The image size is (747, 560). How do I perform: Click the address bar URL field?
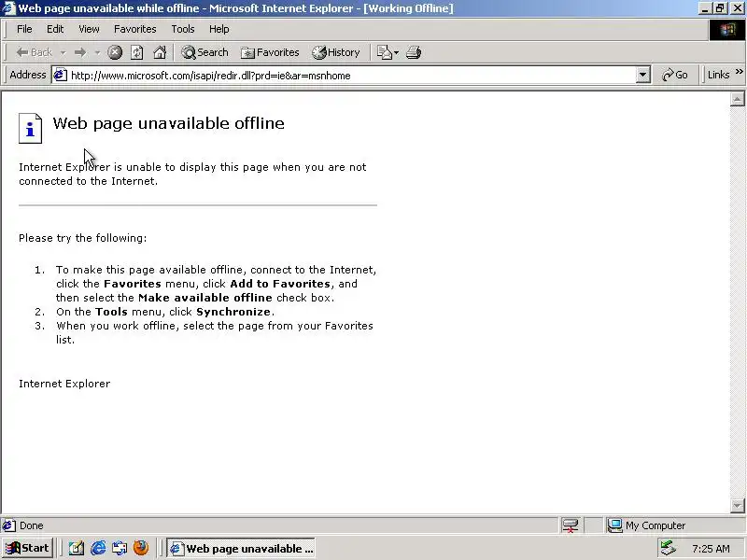tap(352, 76)
